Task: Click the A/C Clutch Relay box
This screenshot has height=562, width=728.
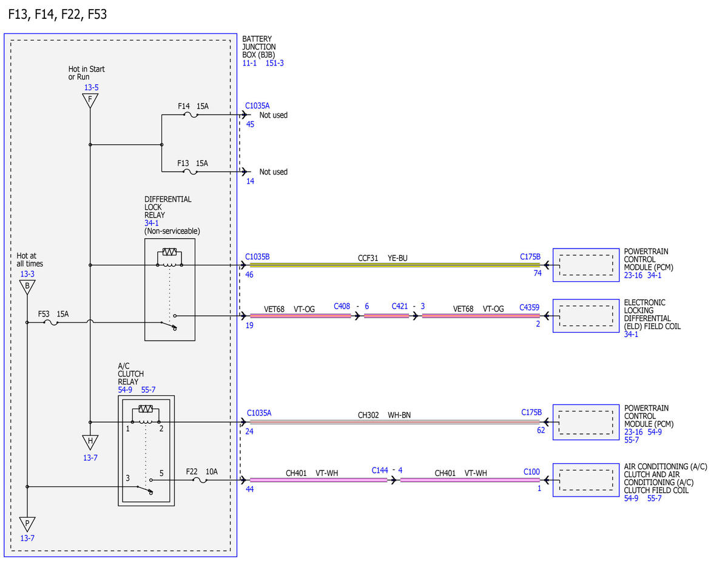Action: pos(146,450)
